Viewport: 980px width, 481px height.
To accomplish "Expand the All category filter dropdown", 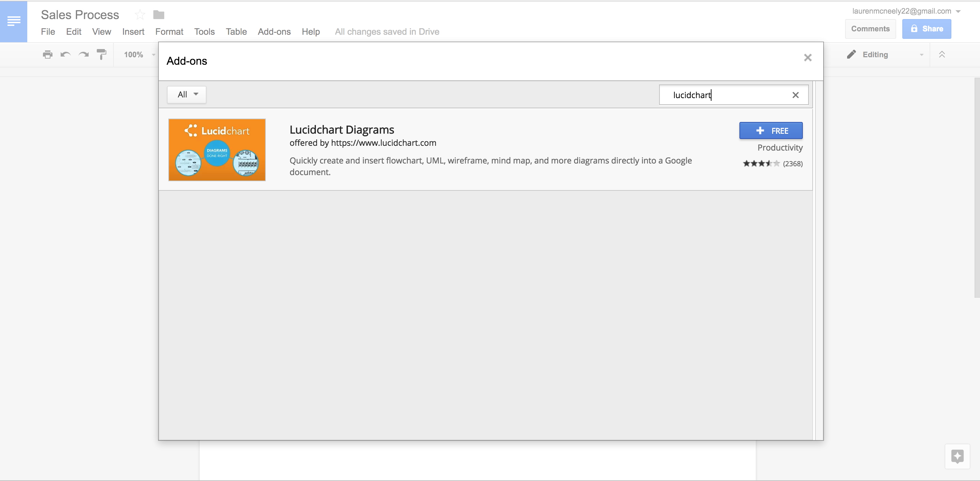I will (x=186, y=94).
